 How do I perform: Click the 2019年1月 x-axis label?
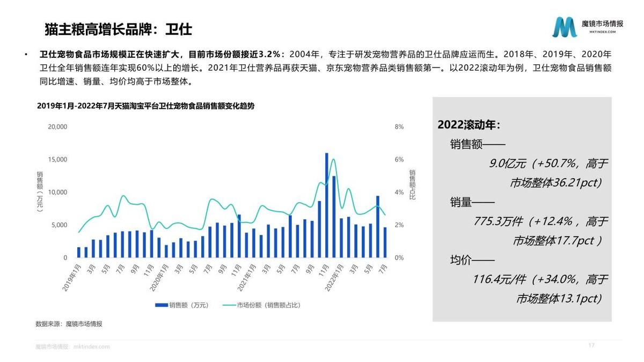coord(72,277)
